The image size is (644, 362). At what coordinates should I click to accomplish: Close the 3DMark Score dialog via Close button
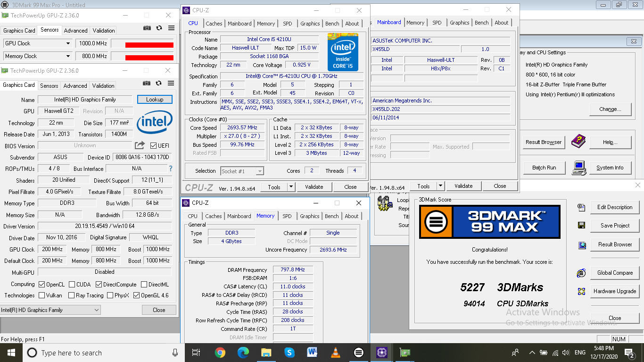click(615, 318)
